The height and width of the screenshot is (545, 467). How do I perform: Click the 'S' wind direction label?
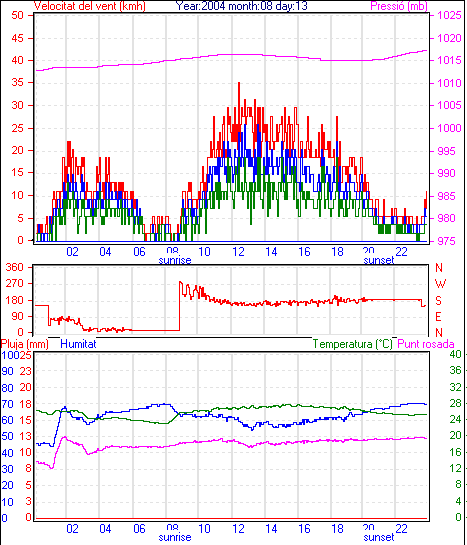pyautogui.click(x=439, y=300)
